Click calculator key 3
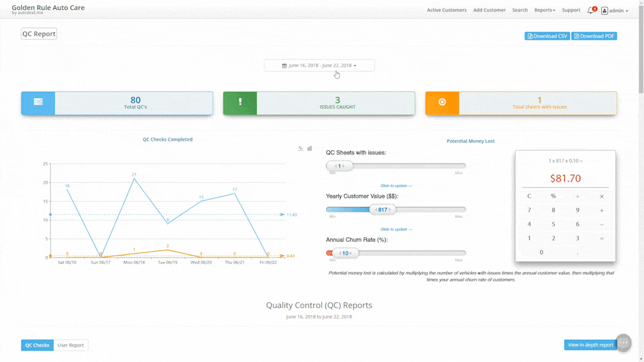Screen dimensions: 644x362 (578, 238)
